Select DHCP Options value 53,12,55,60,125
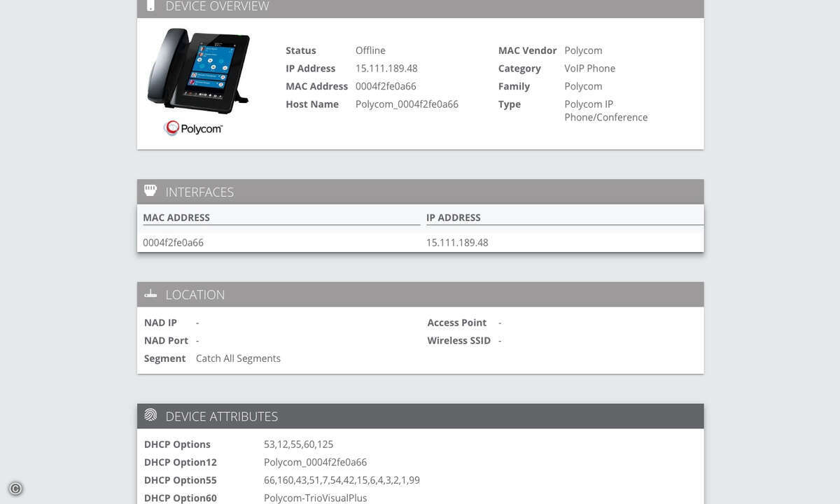Viewport: 840px width, 504px height. pyautogui.click(x=299, y=444)
